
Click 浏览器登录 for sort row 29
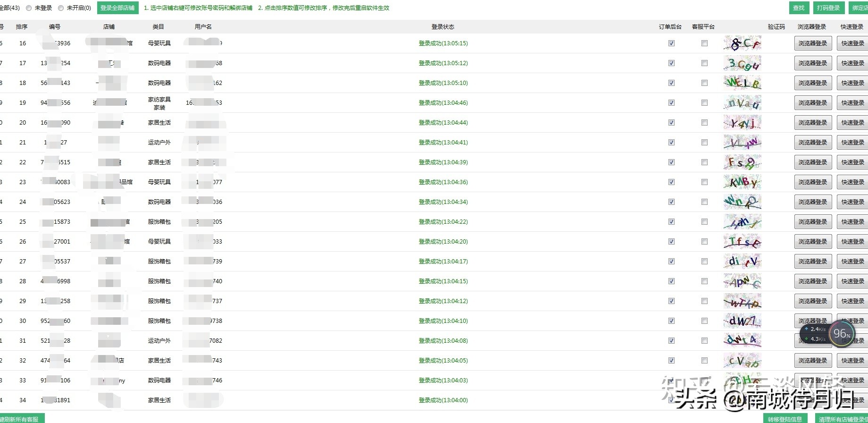click(x=813, y=301)
